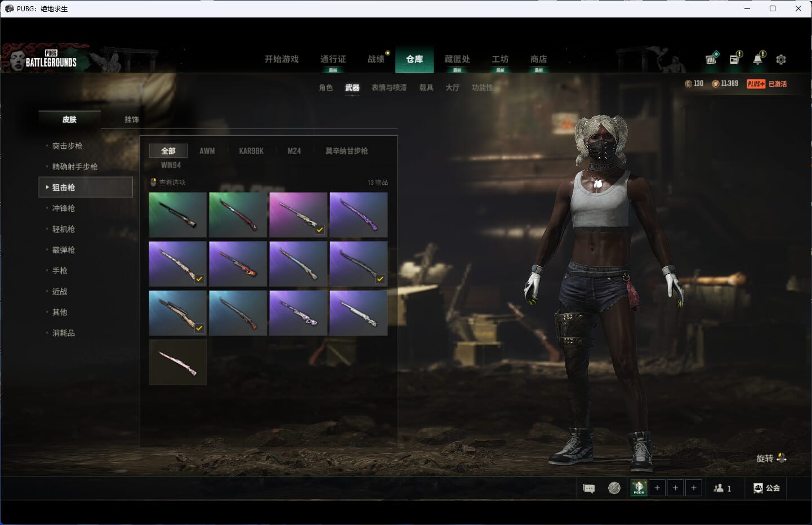Switch to the 大厅 sub-tab
Screen dimensions: 812x525
(453, 87)
